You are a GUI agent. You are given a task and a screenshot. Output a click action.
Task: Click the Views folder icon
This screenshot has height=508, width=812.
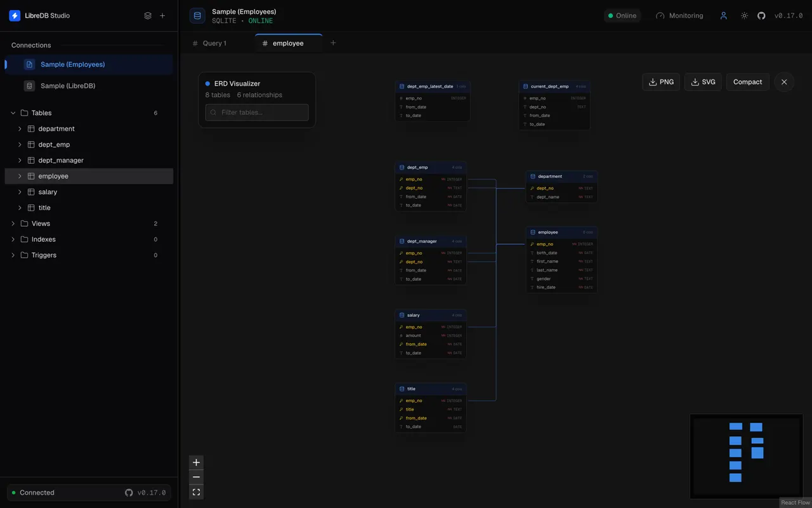pyautogui.click(x=25, y=224)
